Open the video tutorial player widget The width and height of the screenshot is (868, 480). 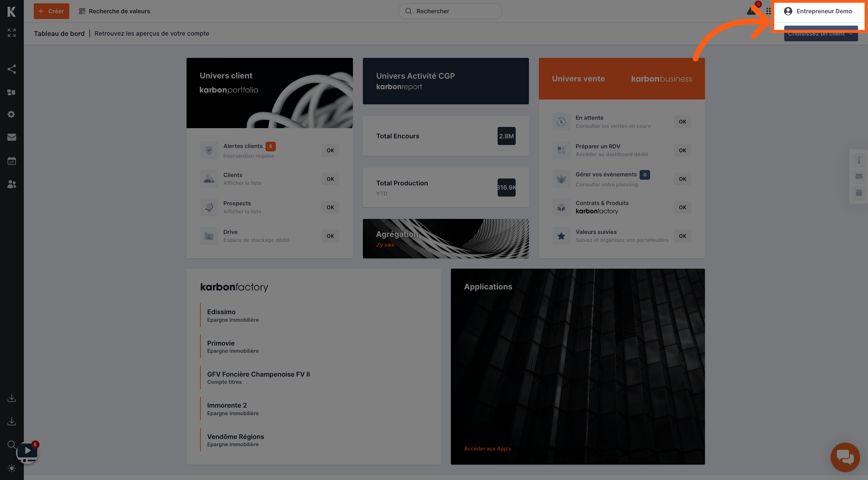27,452
